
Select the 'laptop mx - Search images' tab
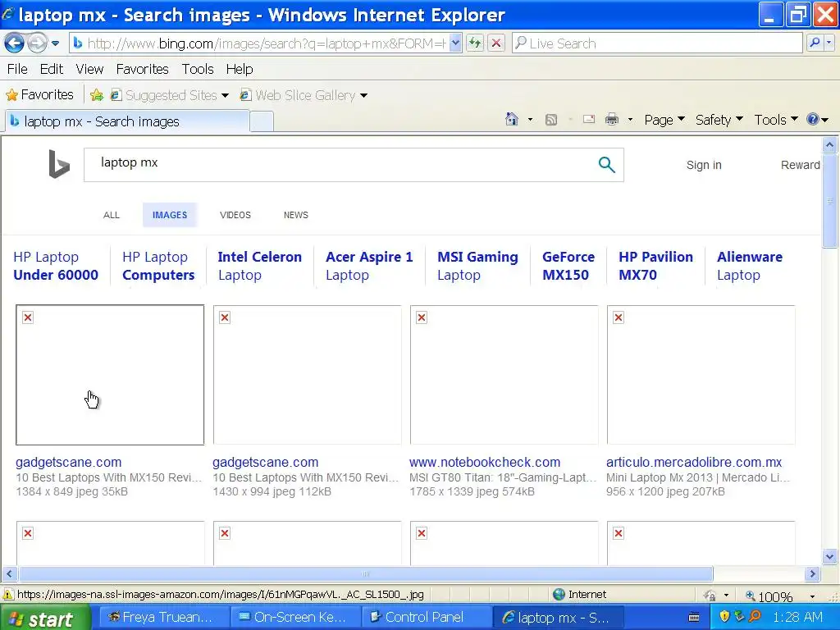127,121
